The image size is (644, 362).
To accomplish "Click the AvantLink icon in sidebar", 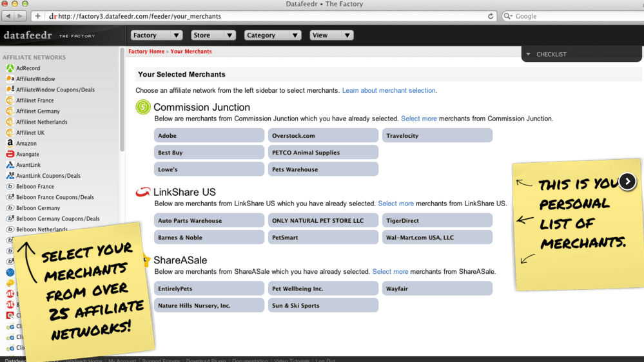I will tap(10, 165).
